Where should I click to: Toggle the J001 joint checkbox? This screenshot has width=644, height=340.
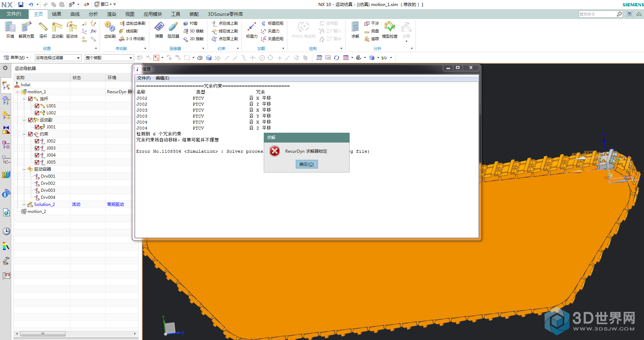[x=37, y=127]
